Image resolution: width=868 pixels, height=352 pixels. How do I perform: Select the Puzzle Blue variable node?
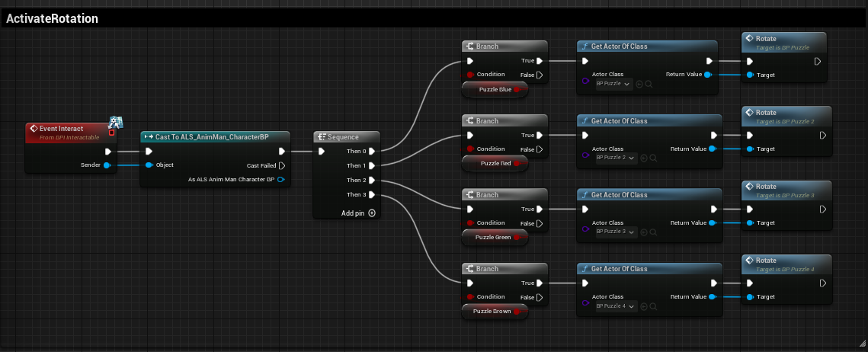click(495, 89)
